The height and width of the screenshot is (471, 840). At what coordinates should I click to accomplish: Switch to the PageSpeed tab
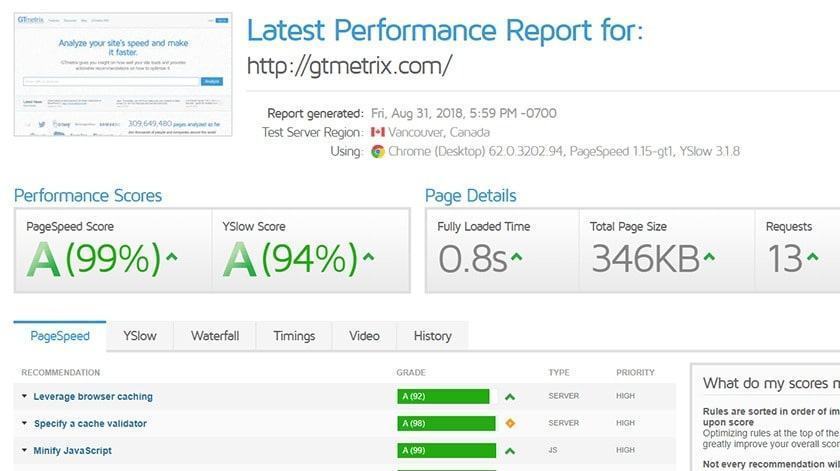[60, 336]
